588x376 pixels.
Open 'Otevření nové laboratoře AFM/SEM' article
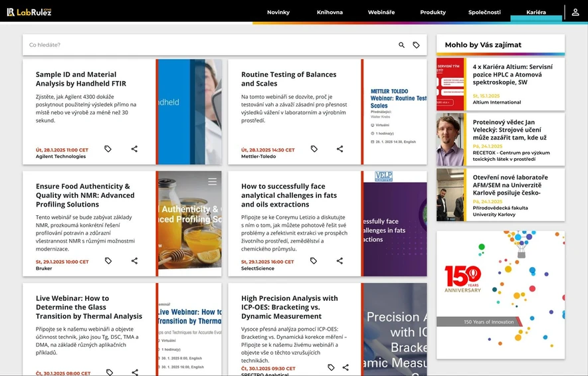pos(510,185)
